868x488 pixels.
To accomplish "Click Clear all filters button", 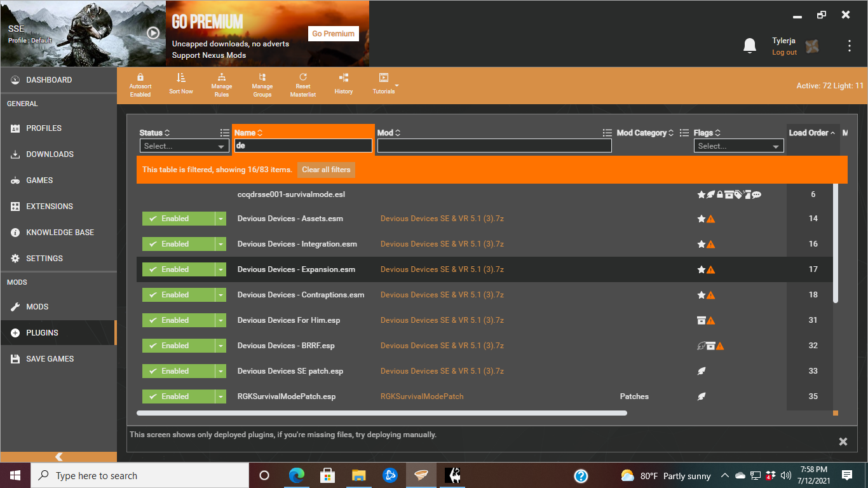I will pyautogui.click(x=326, y=170).
